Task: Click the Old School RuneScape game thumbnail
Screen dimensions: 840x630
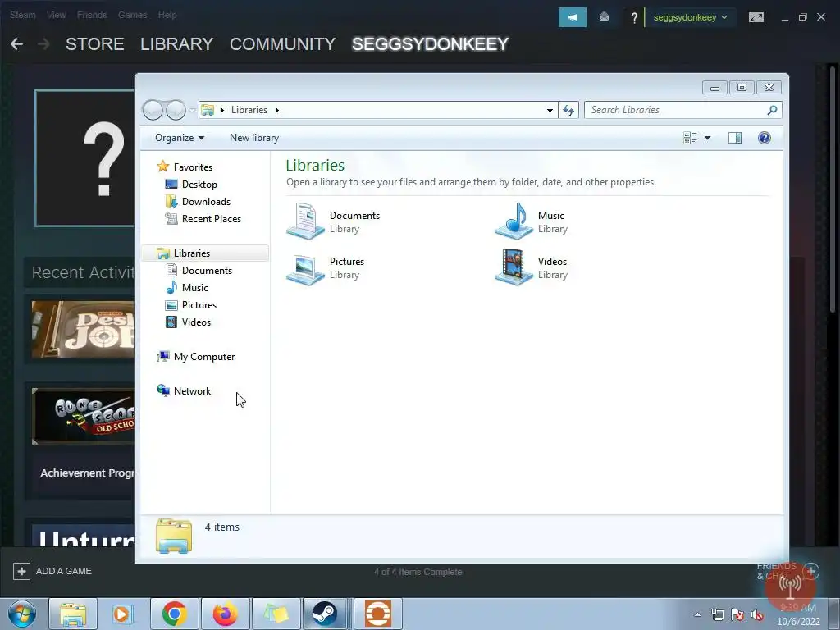Action: click(83, 416)
